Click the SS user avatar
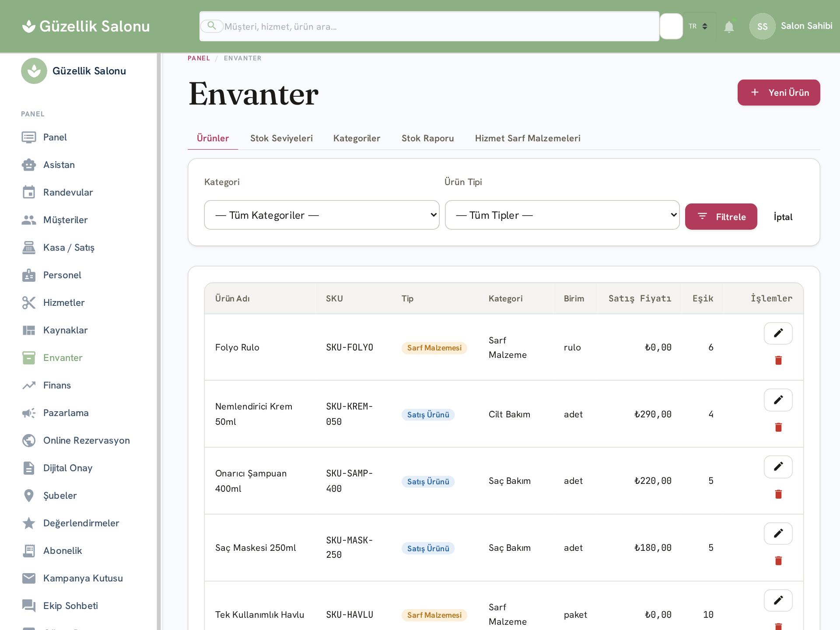 tap(762, 27)
